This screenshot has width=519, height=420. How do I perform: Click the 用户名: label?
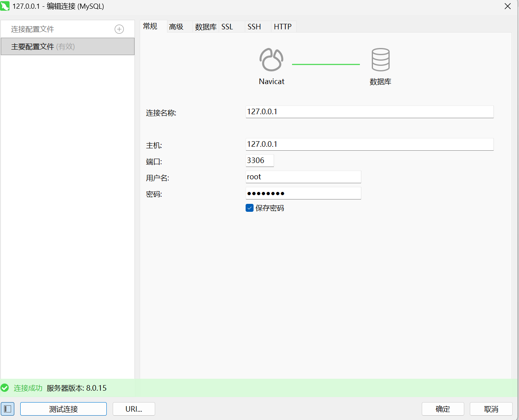(158, 178)
